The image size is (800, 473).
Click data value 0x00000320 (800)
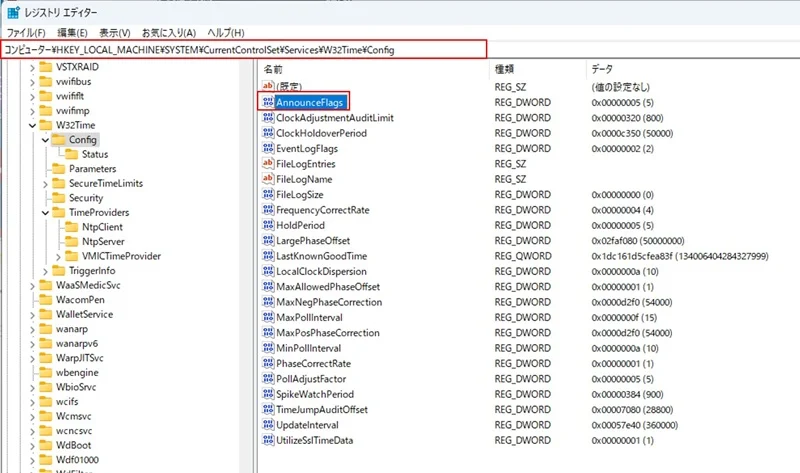click(x=627, y=118)
